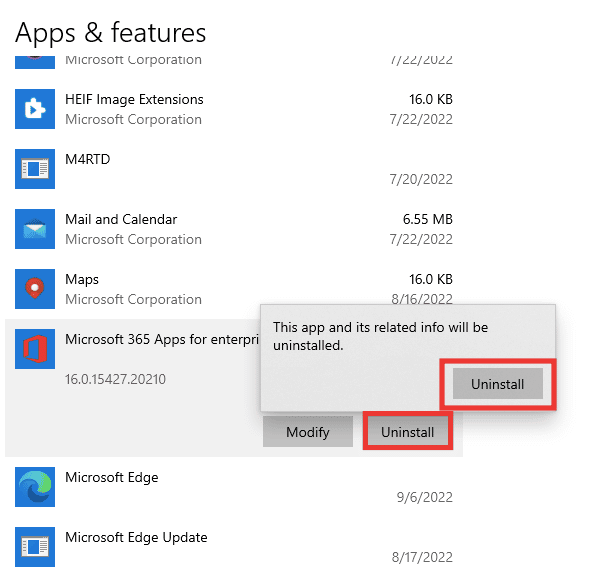This screenshot has width=596, height=584.
Task: Select the Microsoft Edge Update entry name
Action: tap(136, 538)
